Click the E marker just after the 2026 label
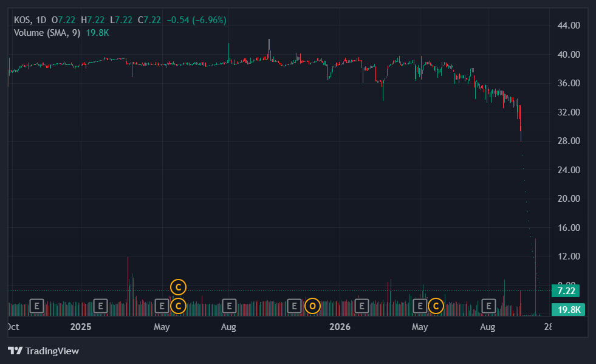Viewport: 596px width, 364px height. (x=361, y=306)
